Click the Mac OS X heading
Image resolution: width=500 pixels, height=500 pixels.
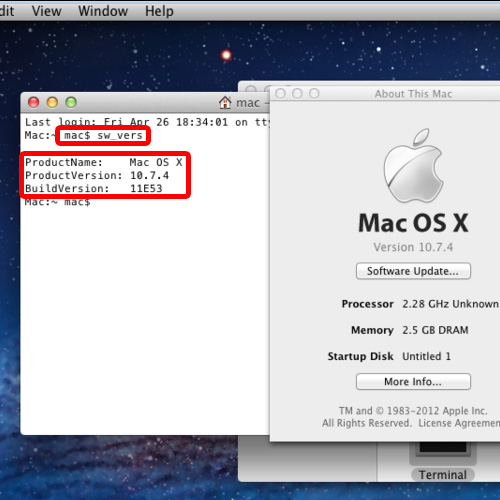click(413, 223)
